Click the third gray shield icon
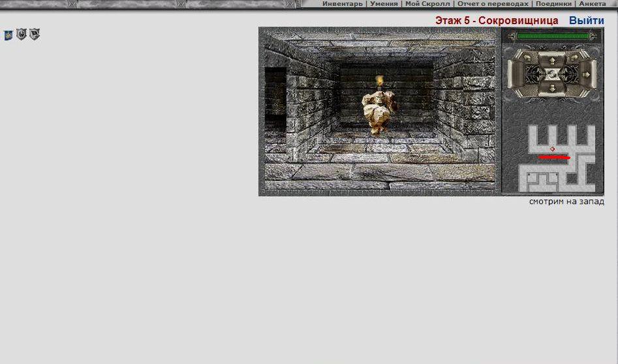 (35, 35)
